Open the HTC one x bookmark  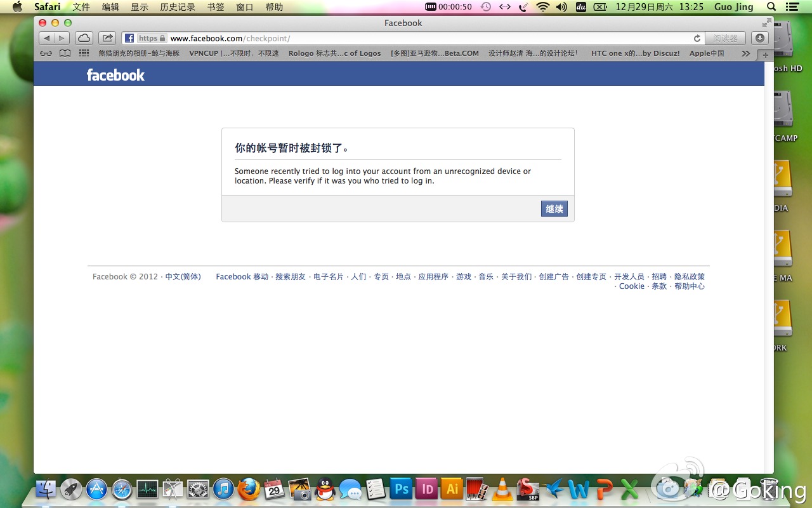635,53
